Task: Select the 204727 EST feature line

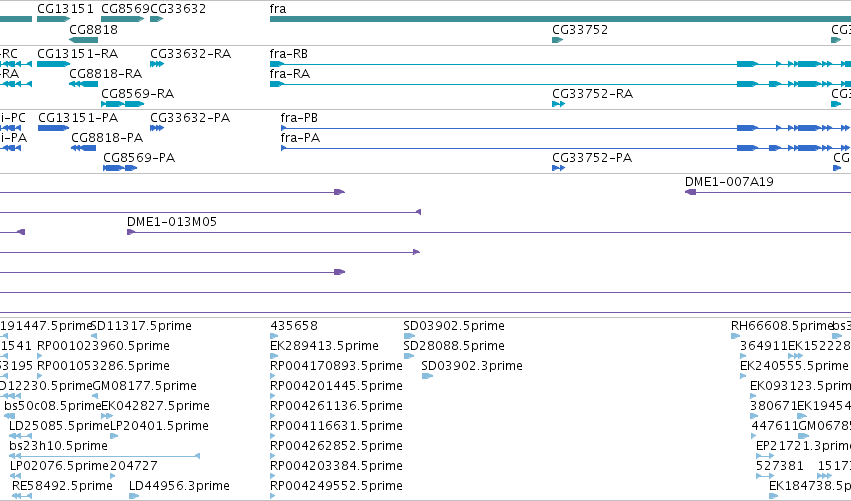Action: point(155,456)
